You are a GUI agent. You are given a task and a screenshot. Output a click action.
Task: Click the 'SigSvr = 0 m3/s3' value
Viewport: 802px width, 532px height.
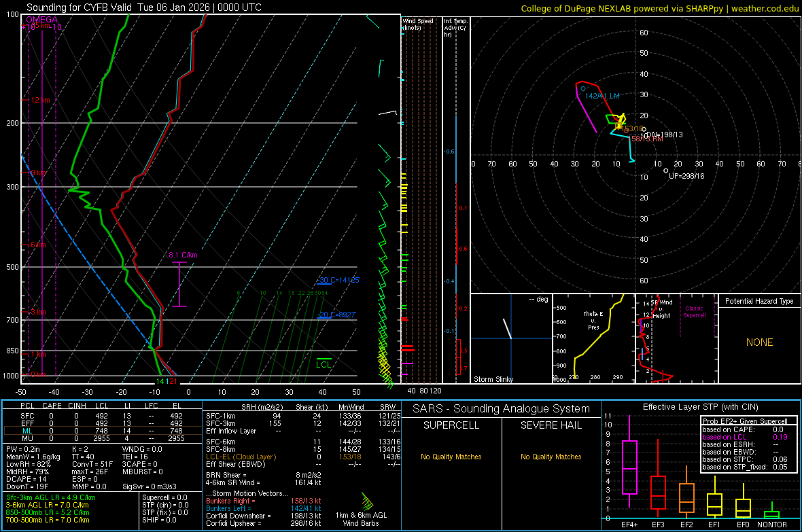(x=150, y=486)
